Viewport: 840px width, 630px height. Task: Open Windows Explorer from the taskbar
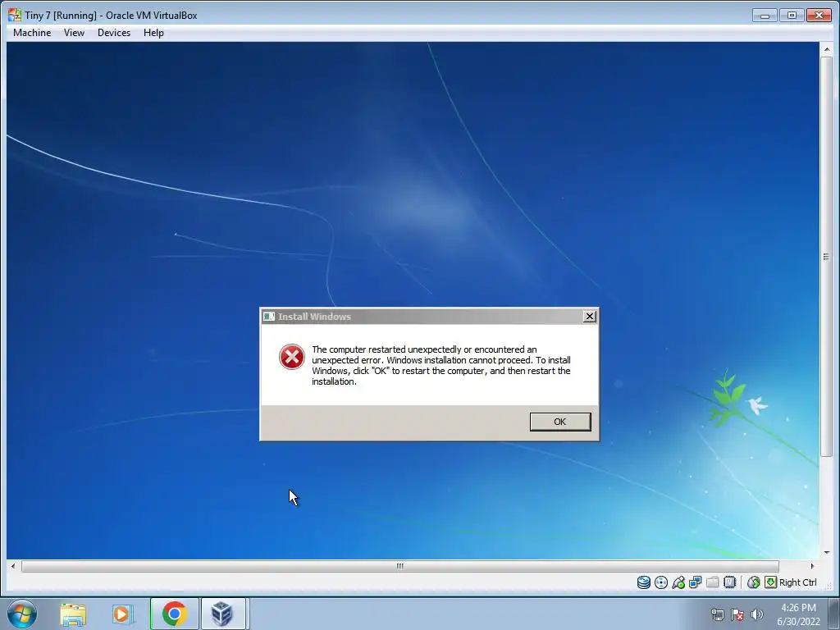pos(73,614)
